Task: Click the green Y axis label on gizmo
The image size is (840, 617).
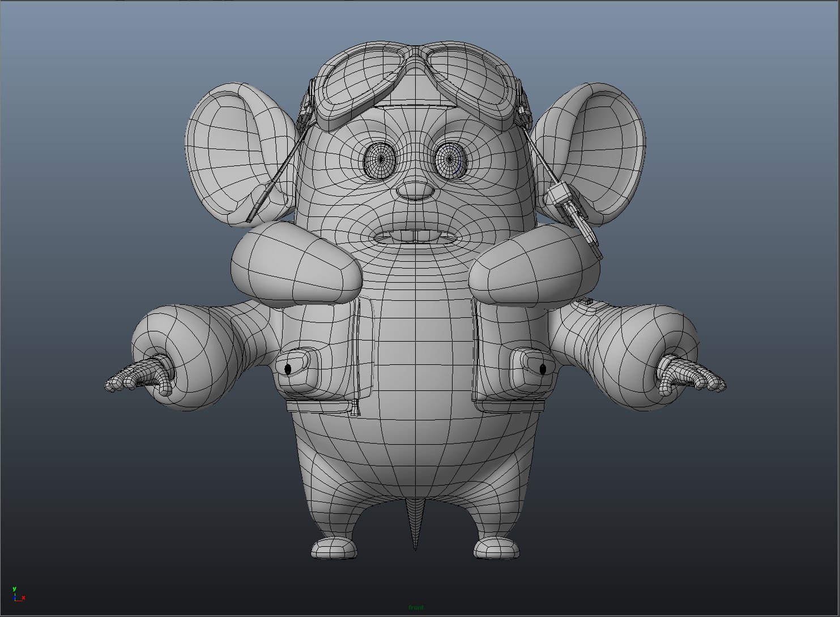Action: 15,588
